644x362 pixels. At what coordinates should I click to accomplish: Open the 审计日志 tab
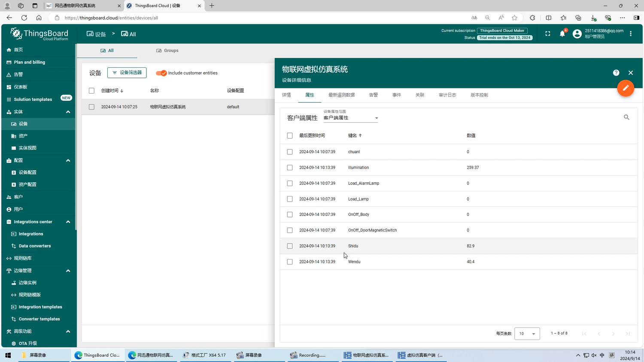(x=447, y=95)
